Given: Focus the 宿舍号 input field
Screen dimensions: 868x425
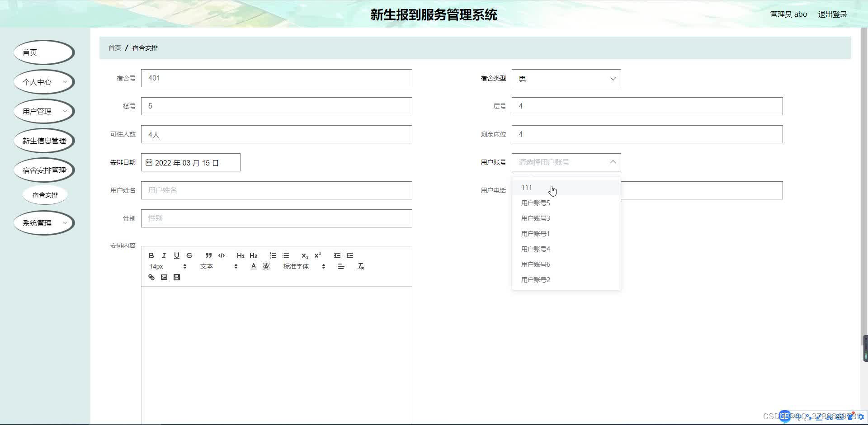Looking at the screenshot, I should click(x=276, y=78).
